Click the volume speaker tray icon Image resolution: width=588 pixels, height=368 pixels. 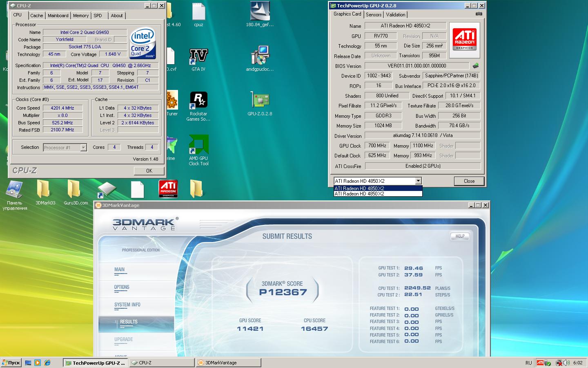[x=566, y=363]
